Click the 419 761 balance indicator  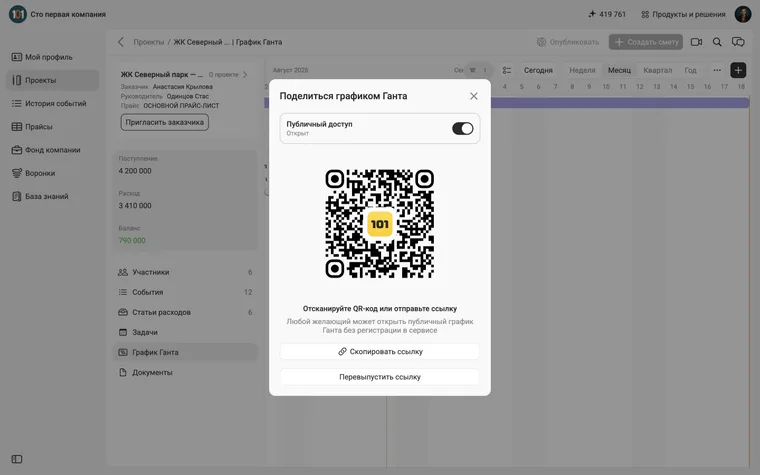pyautogui.click(x=607, y=15)
